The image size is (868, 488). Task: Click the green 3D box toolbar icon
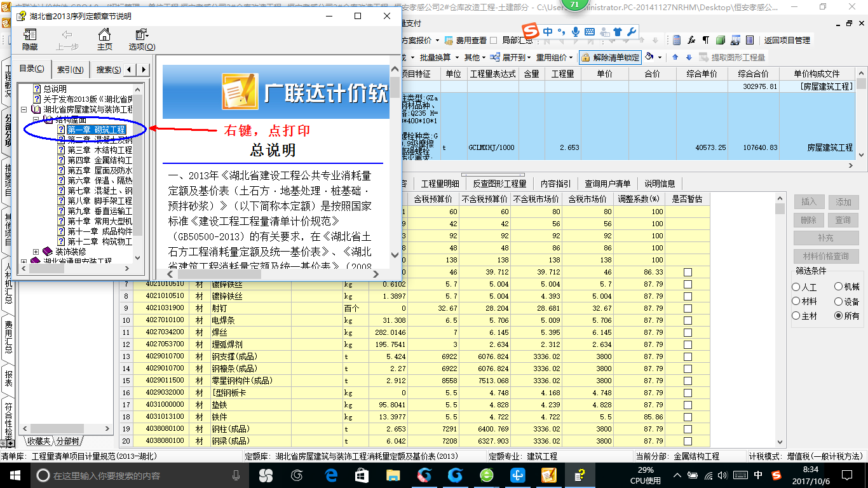[x=720, y=40]
